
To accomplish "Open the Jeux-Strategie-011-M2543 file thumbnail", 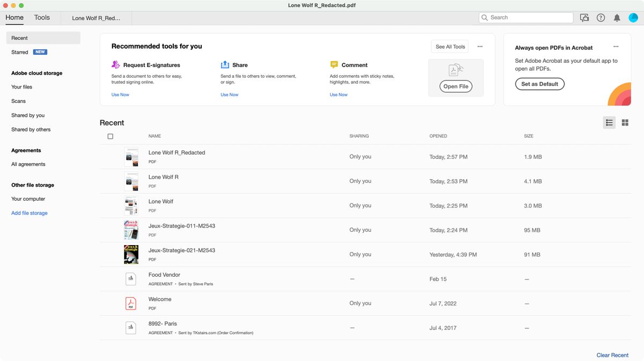I will click(x=131, y=230).
